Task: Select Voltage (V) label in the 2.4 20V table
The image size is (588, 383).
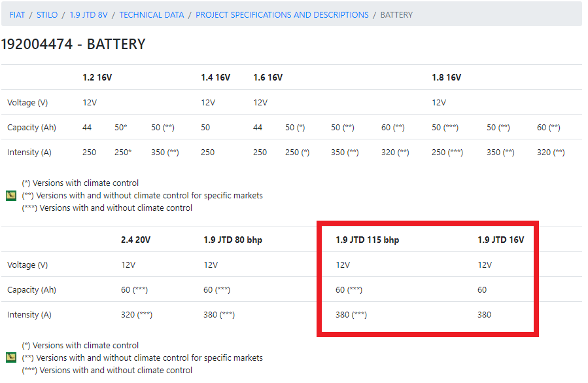Action: point(27,265)
